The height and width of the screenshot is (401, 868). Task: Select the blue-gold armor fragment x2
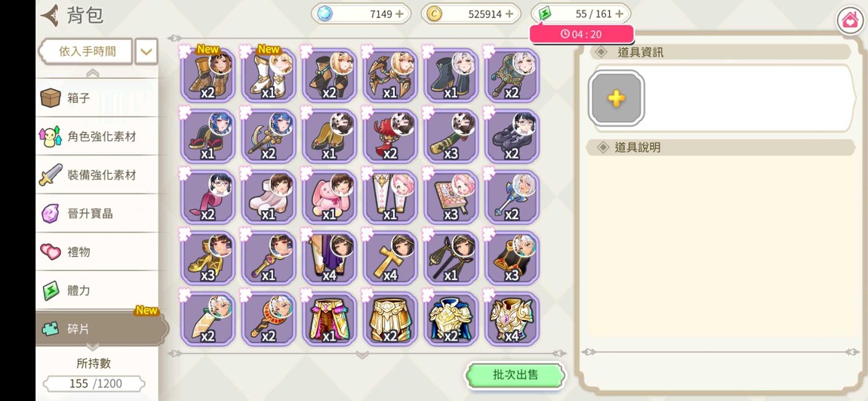point(451,319)
